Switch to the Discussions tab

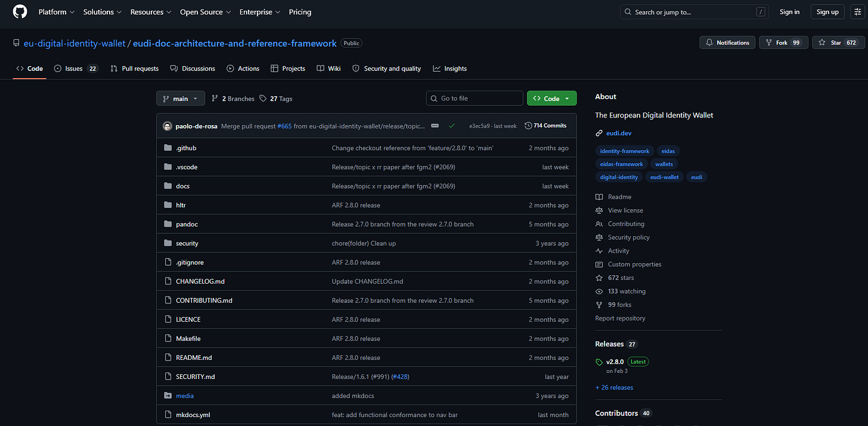192,69
